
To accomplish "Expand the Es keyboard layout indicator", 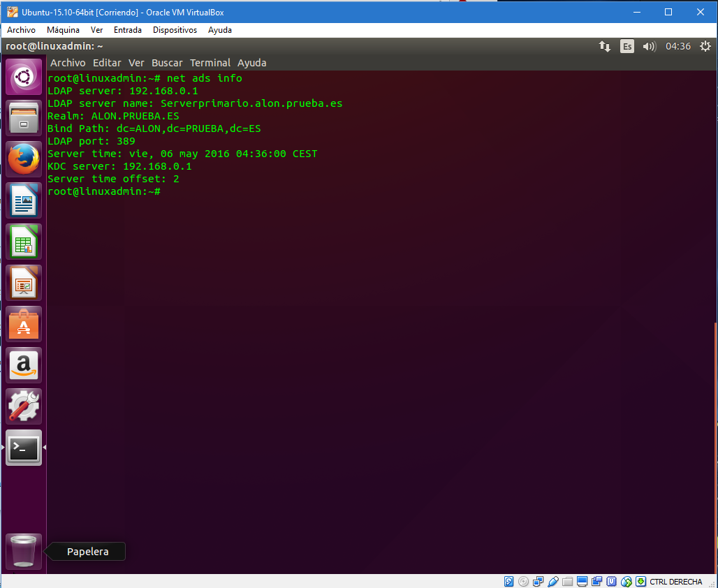I will [x=627, y=47].
